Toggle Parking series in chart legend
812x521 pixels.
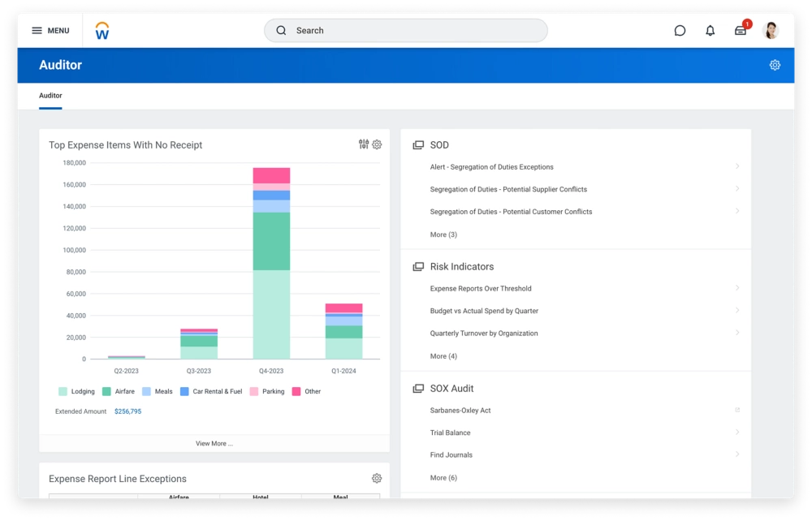coord(267,391)
